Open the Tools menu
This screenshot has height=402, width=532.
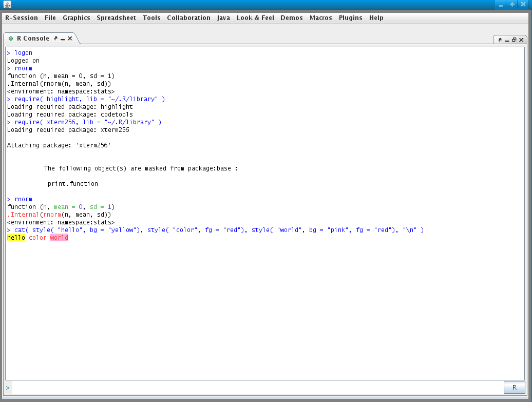pyautogui.click(x=151, y=18)
